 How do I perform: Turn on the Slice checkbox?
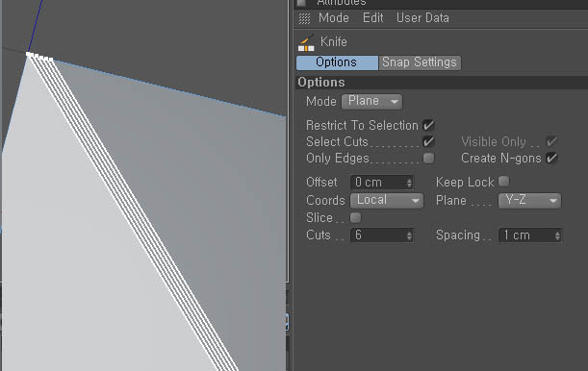(355, 217)
